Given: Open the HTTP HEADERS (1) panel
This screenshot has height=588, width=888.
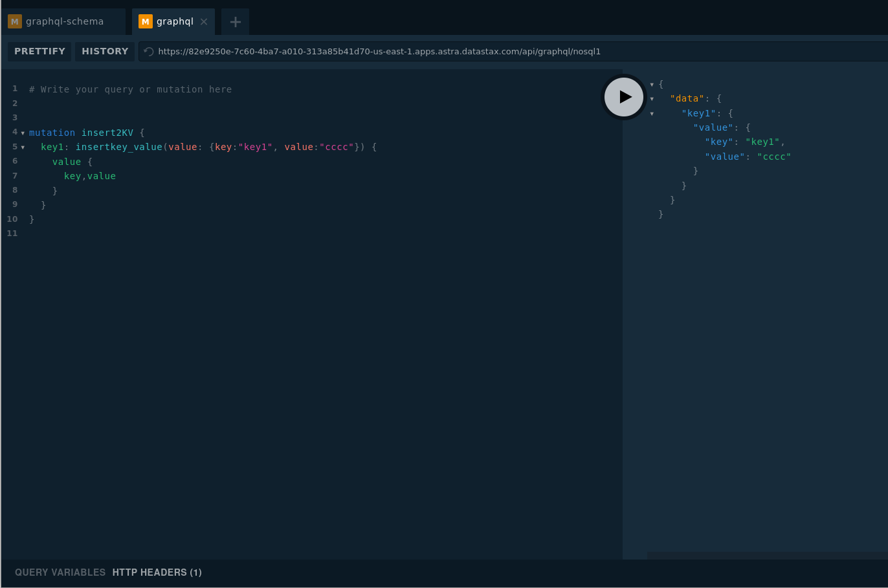Looking at the screenshot, I should point(157,572).
